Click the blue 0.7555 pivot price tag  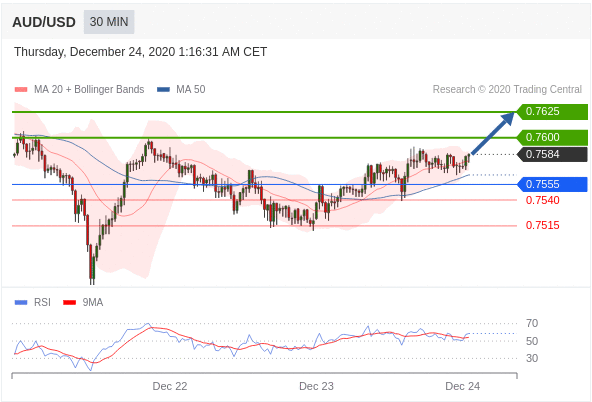tap(553, 184)
